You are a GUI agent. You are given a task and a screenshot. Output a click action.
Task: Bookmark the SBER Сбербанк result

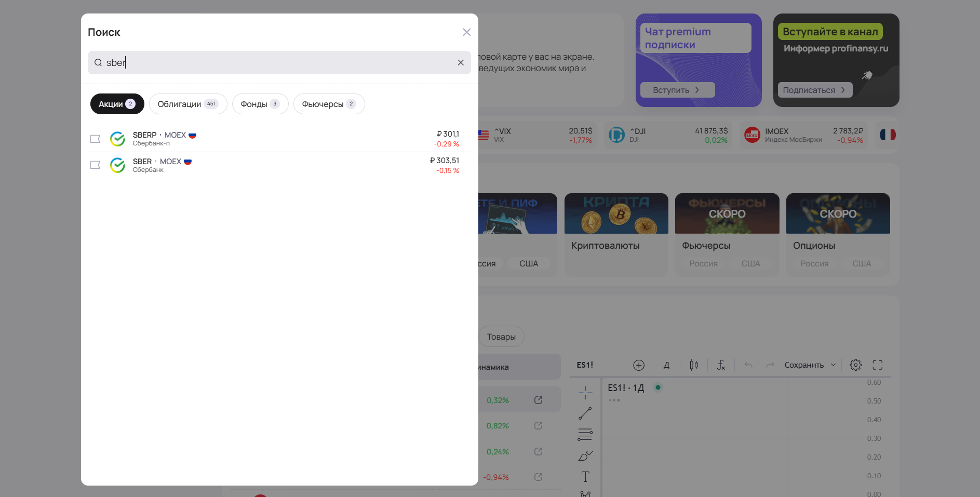pos(95,165)
